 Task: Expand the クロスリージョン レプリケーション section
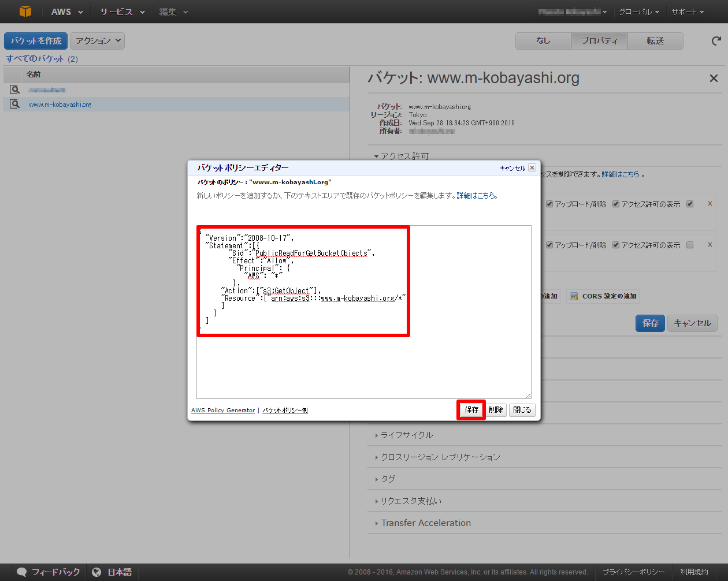[437, 457]
